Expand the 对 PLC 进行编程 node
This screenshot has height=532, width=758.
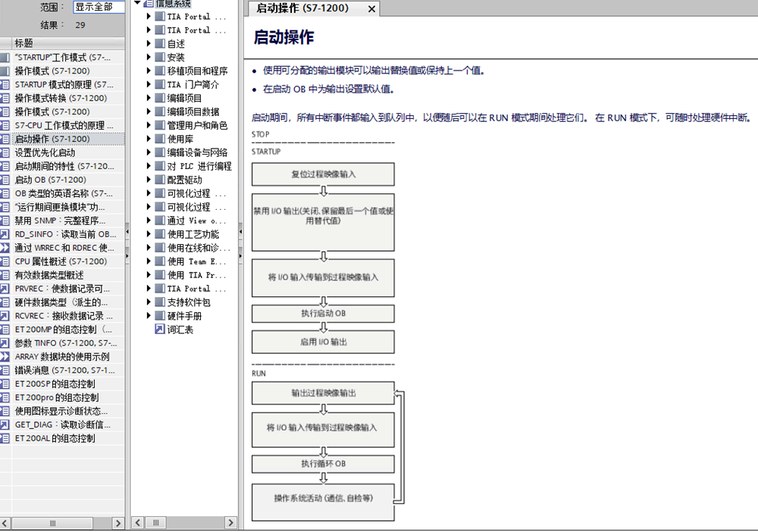click(149, 167)
